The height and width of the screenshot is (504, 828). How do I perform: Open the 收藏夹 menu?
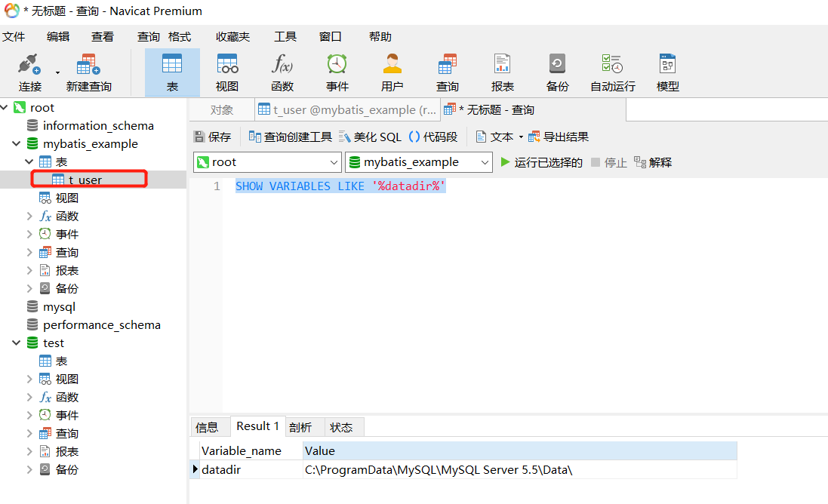[233, 36]
